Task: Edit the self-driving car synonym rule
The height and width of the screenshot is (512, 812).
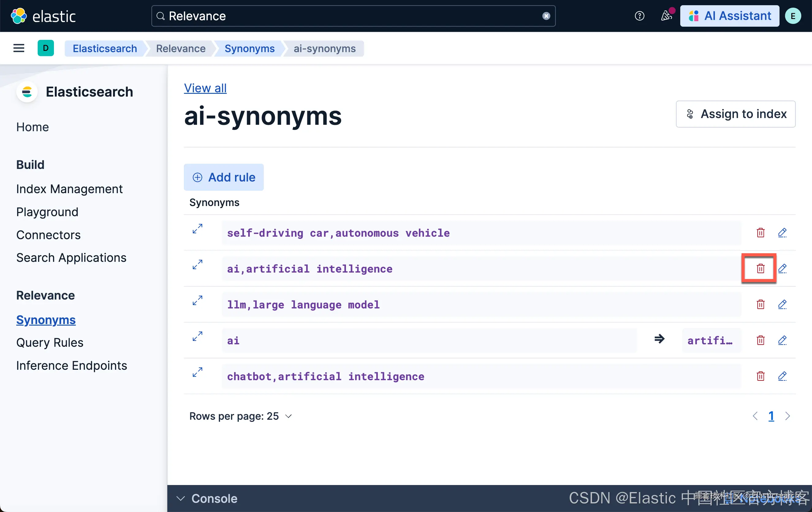Action: click(782, 232)
